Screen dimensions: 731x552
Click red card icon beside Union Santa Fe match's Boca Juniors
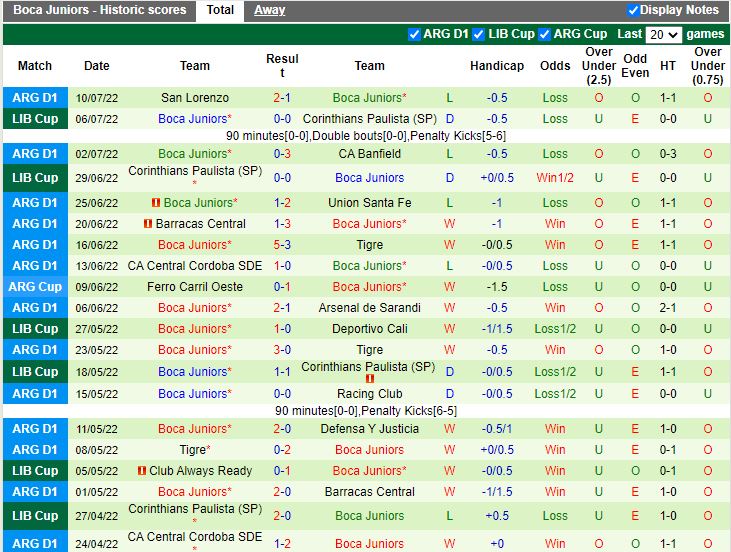click(156, 203)
